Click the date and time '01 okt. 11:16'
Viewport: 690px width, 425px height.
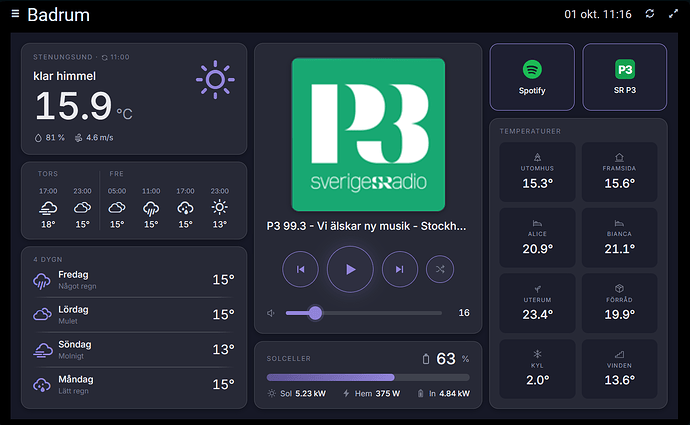[598, 14]
